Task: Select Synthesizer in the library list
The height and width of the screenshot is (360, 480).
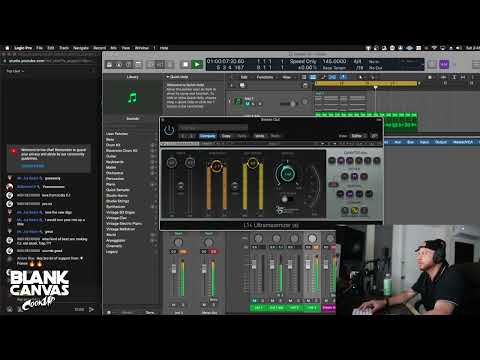Action: tap(116, 207)
